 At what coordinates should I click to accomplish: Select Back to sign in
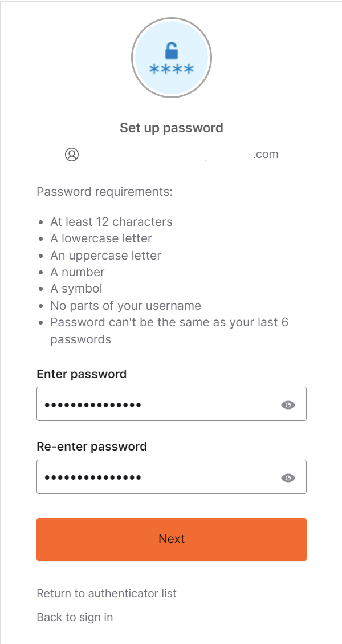[x=75, y=617]
